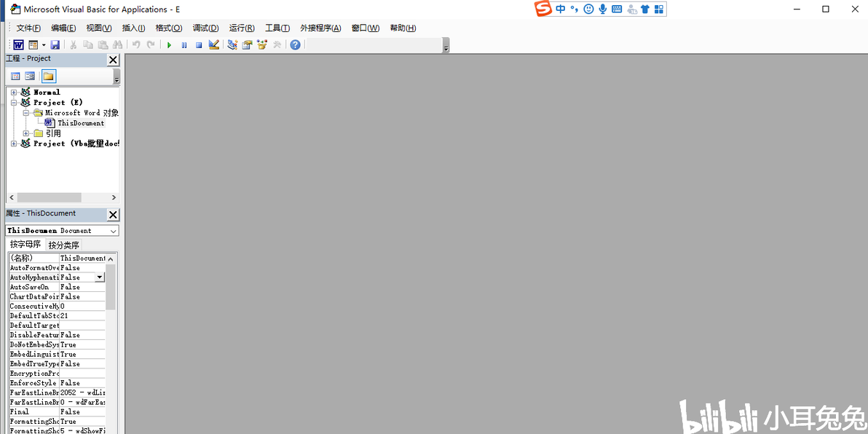The image size is (868, 434).
Task: Select the 引用 folder item
Action: tap(53, 133)
